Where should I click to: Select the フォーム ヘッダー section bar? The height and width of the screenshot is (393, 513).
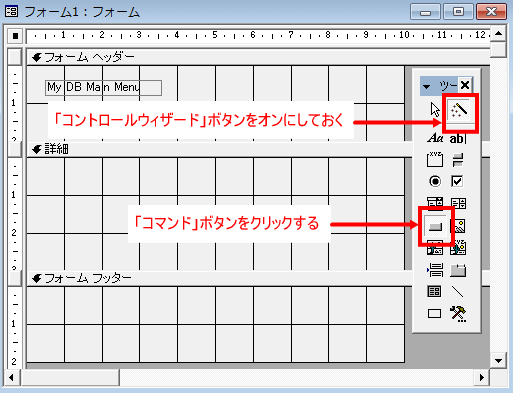(x=258, y=57)
